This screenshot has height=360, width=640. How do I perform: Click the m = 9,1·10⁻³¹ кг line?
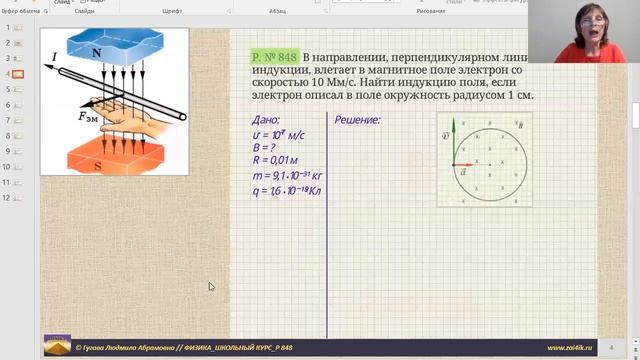pos(287,176)
